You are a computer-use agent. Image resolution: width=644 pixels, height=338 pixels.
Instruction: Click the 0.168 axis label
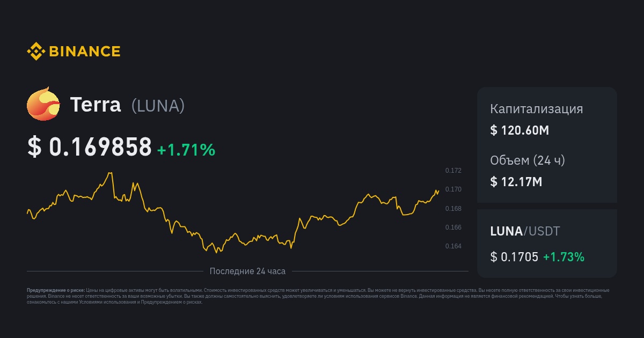point(453,209)
